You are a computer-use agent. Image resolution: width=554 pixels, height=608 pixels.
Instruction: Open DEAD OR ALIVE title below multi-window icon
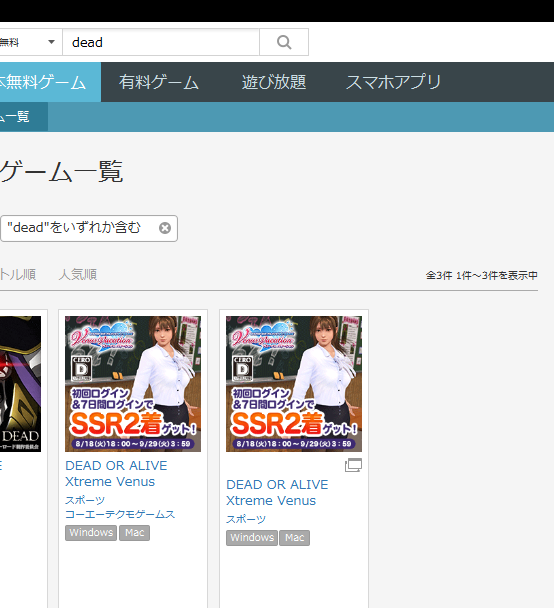click(277, 492)
